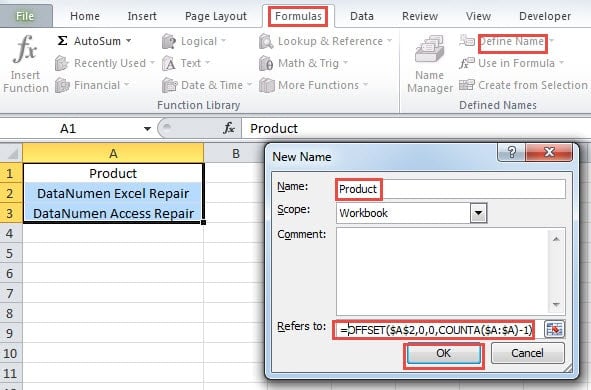
Task: Click the Name field containing Product
Action: tap(451, 189)
